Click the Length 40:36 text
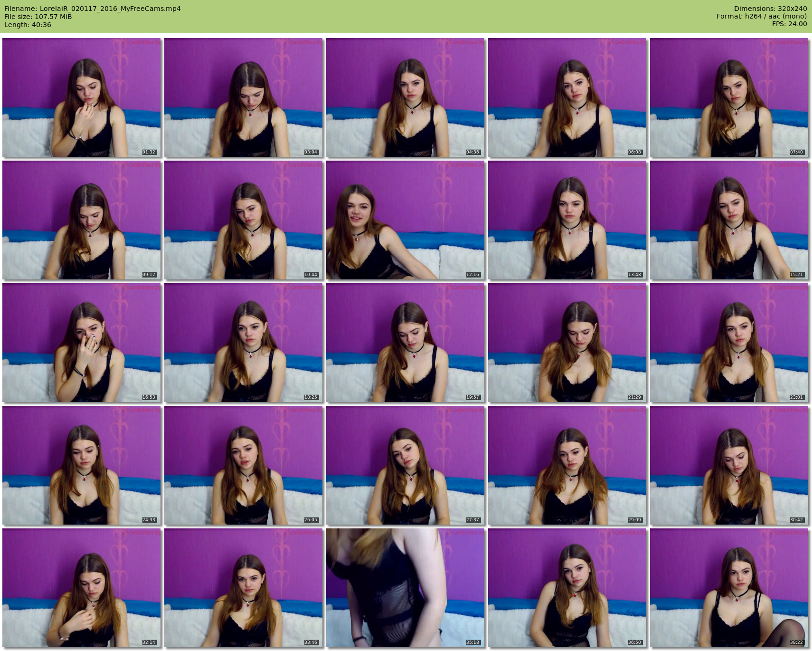The image size is (812, 651). pos(28,25)
